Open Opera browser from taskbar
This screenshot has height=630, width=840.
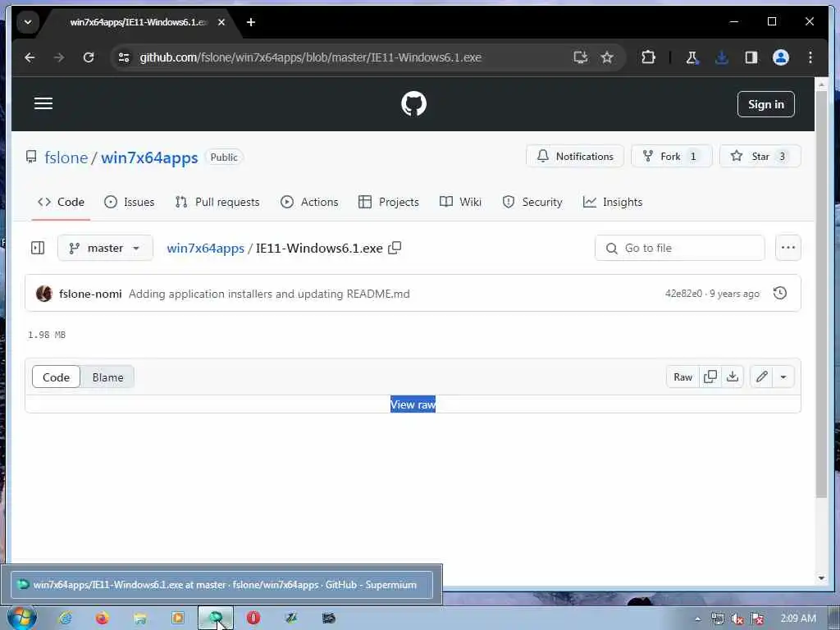pyautogui.click(x=253, y=619)
